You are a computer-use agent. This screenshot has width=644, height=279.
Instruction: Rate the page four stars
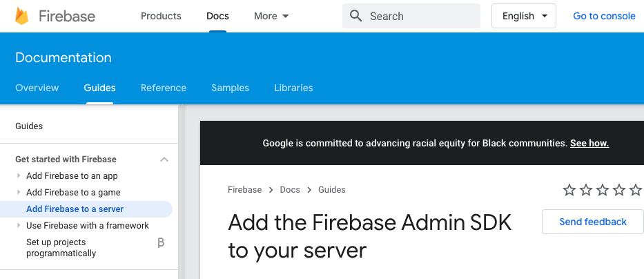click(x=619, y=190)
